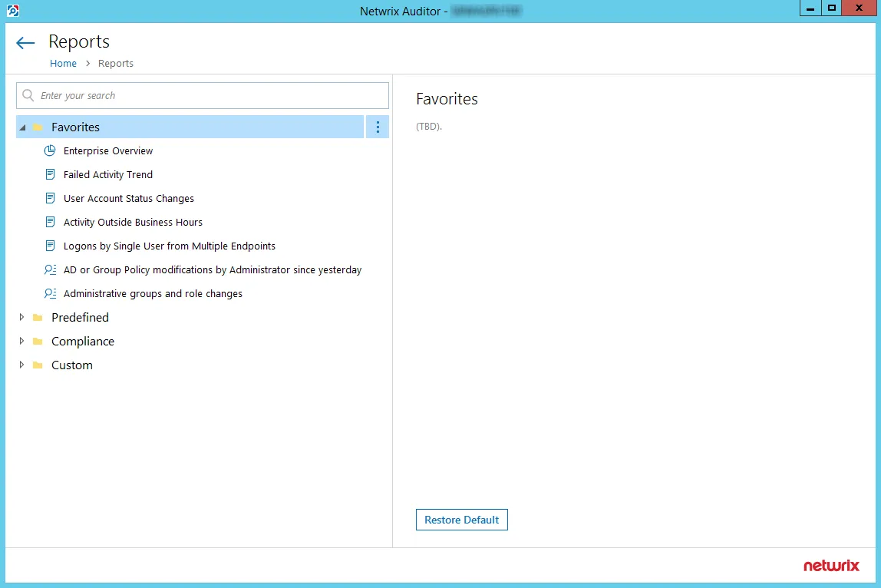Click the Restore Default button

[462, 520]
